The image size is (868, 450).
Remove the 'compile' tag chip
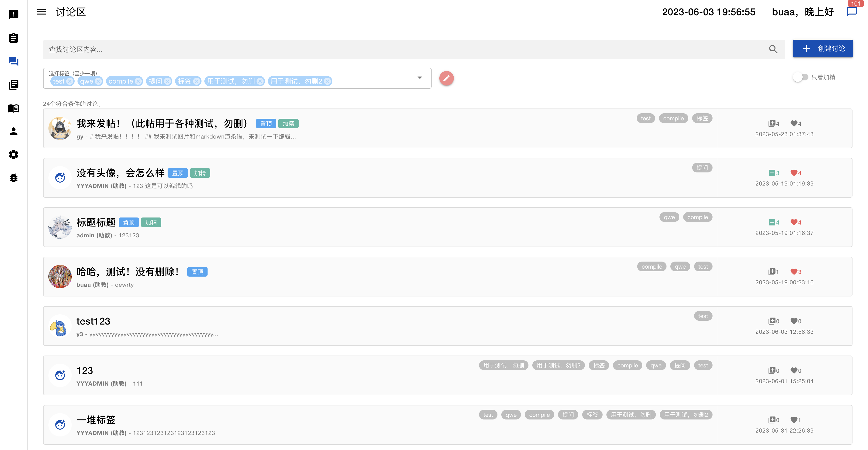(x=138, y=81)
